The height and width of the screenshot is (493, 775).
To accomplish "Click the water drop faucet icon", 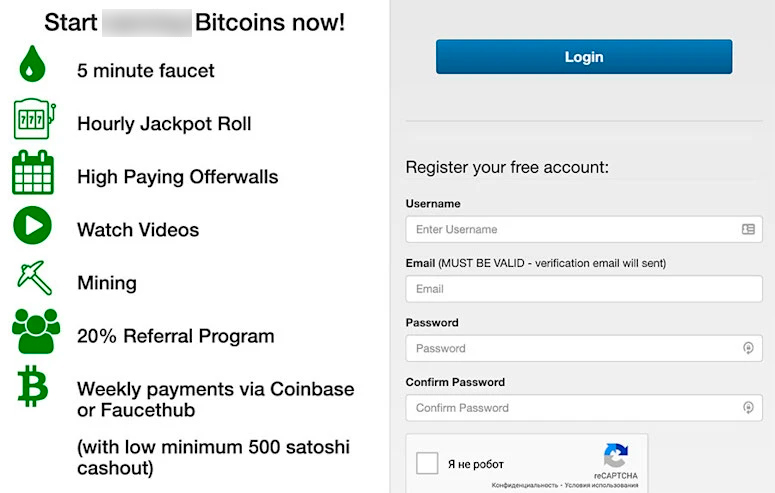I will (x=32, y=65).
